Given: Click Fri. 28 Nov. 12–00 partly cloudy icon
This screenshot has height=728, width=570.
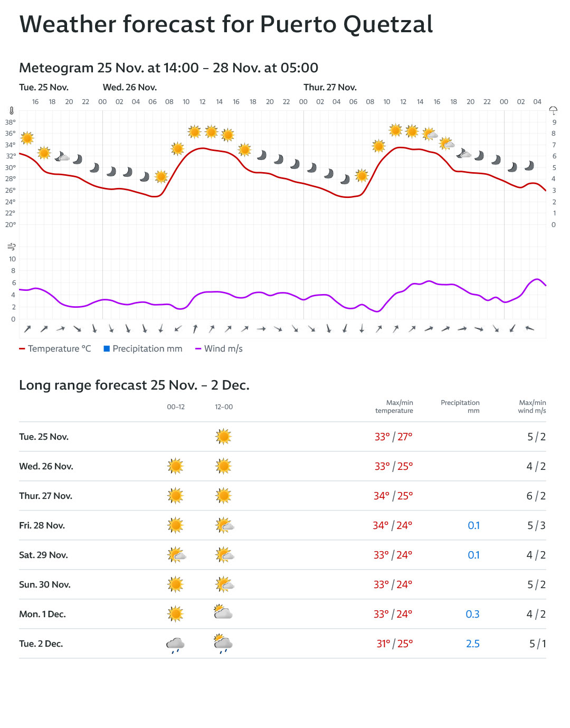Looking at the screenshot, I should [224, 525].
